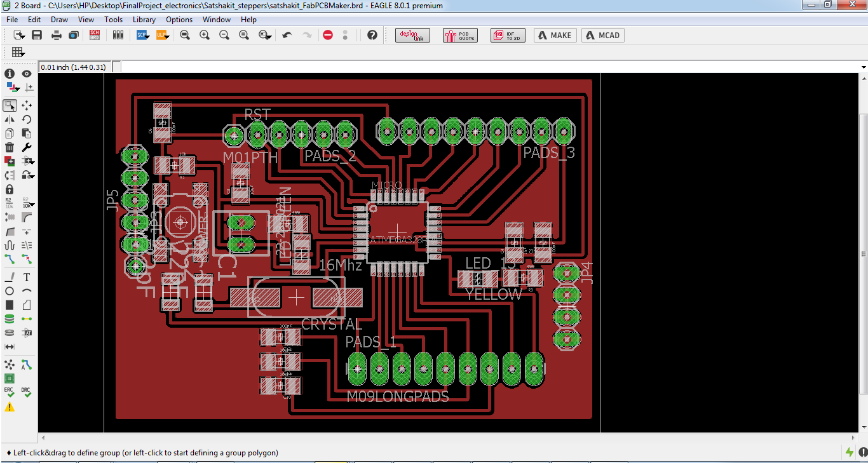Click the IDF to 3D button
The height and width of the screenshot is (463, 868).
(x=508, y=35)
